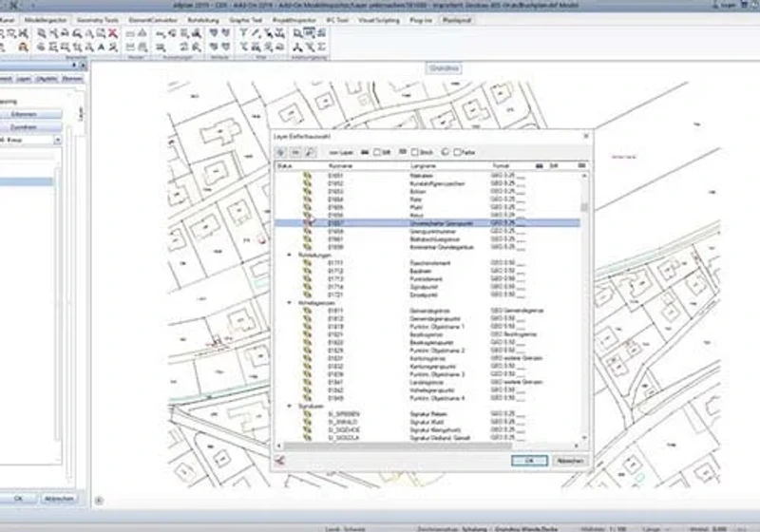760x532 pixels.
Task: Click OK at the bottom of the left panel
Action: 18,499
